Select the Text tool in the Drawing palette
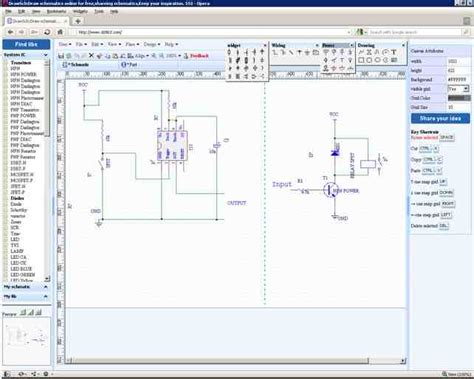 (x=394, y=52)
